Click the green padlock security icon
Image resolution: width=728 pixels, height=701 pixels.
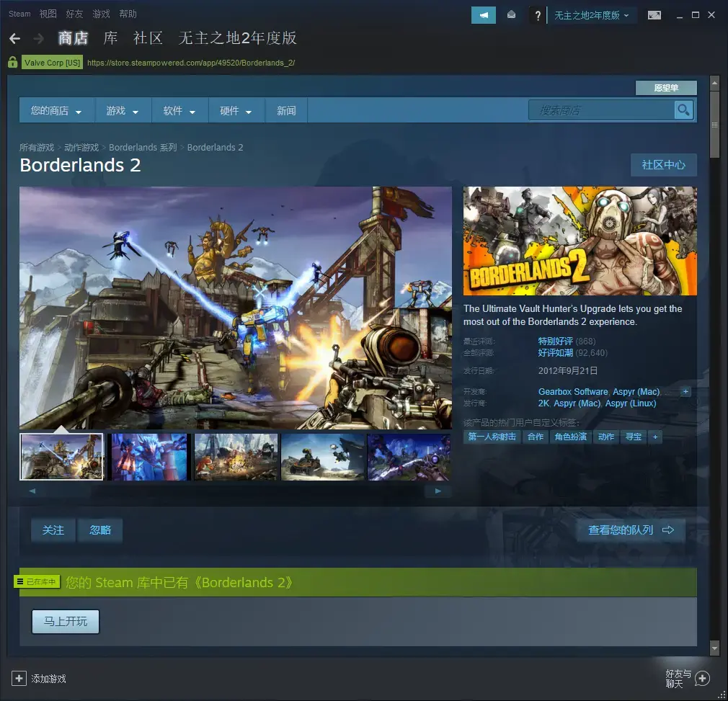coord(13,62)
